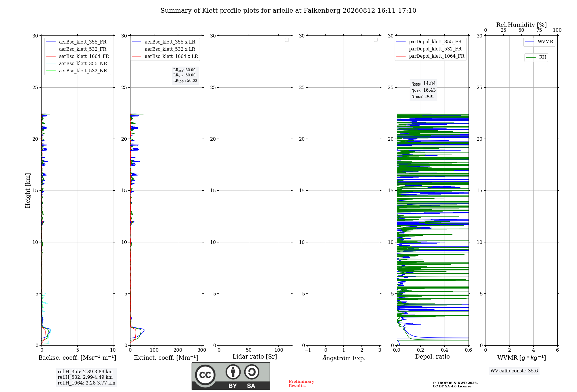577x392 pixels.
Task: Click the LR355: 50.00 annotation
Action: pos(184,70)
